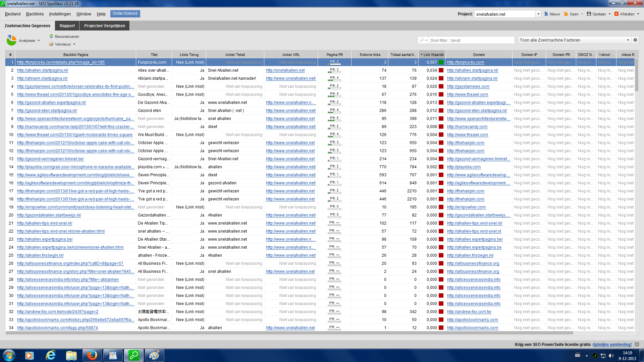This screenshot has width=644, height=362.
Task: Open Internet Explorer from taskbar
Action: pyautogui.click(x=50, y=355)
